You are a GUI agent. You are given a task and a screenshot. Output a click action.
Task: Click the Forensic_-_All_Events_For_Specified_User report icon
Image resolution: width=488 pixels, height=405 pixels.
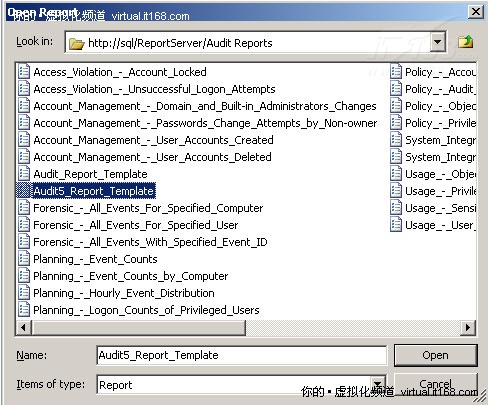(24, 225)
